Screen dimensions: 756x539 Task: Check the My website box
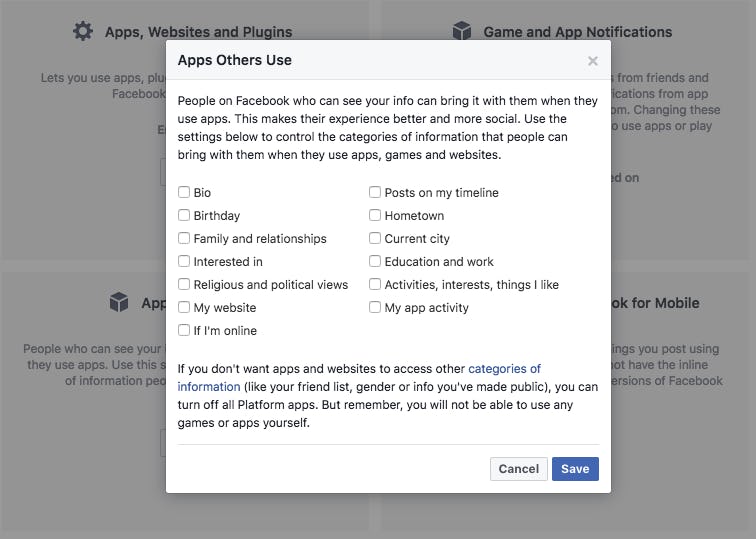tap(184, 307)
